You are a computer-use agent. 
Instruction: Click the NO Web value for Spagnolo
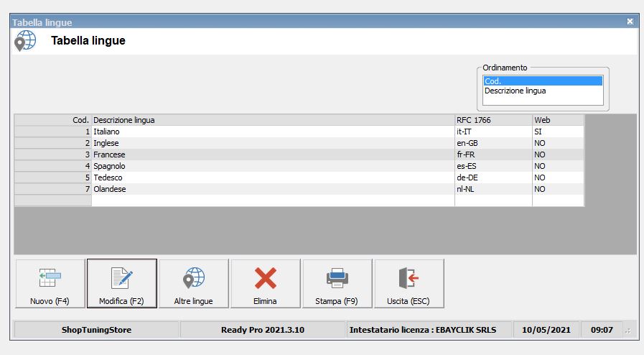(x=558, y=166)
